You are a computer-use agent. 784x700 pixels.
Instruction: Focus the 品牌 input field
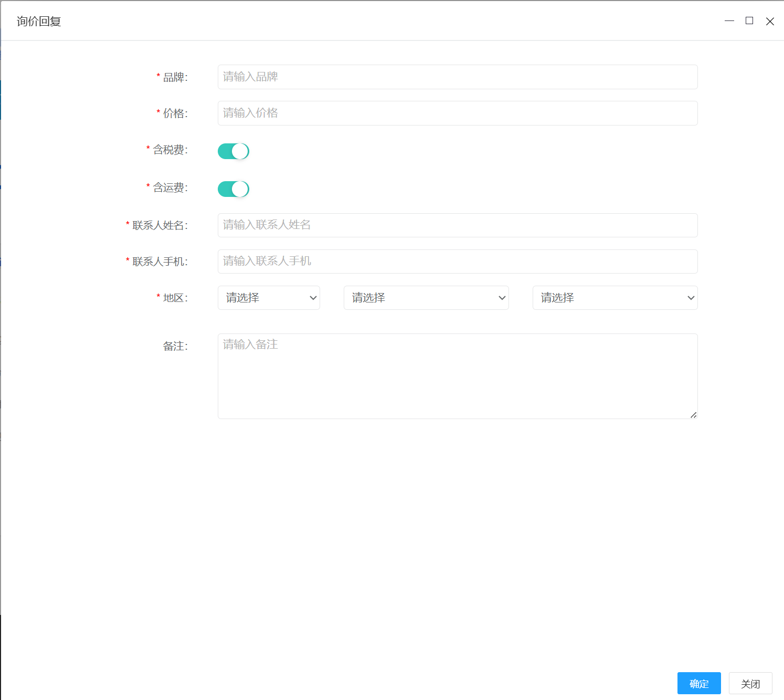click(x=458, y=77)
